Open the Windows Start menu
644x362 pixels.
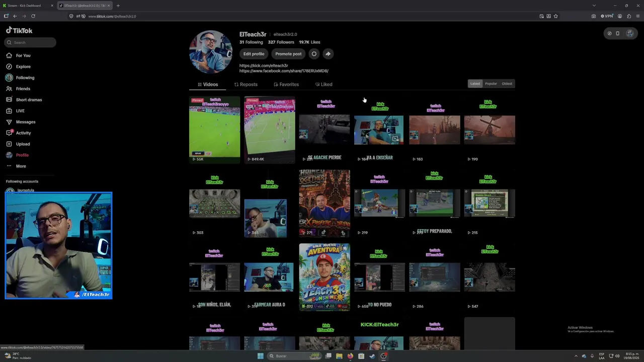pyautogui.click(x=260, y=356)
